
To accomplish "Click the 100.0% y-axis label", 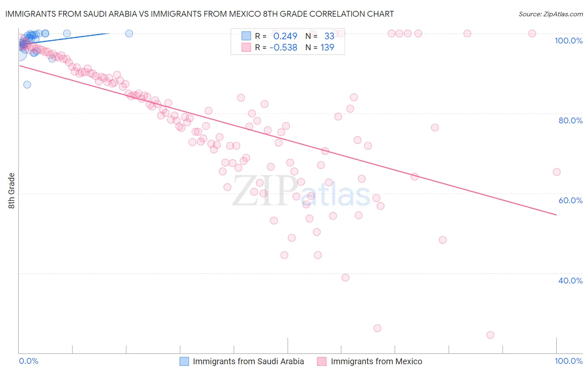I will (568, 41).
